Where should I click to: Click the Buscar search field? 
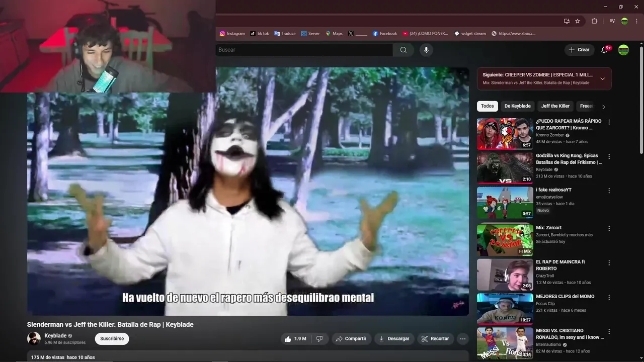tap(304, 50)
